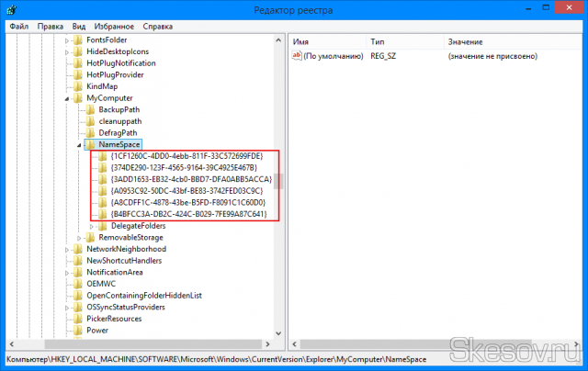Click the folder icon next to cleanuppath
588x371 pixels.
[90, 121]
